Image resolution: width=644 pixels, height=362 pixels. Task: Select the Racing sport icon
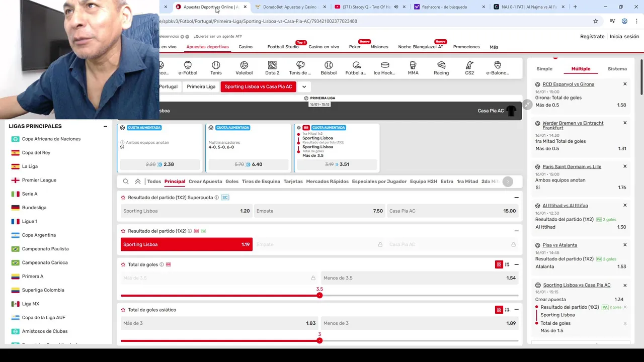pos(441,68)
